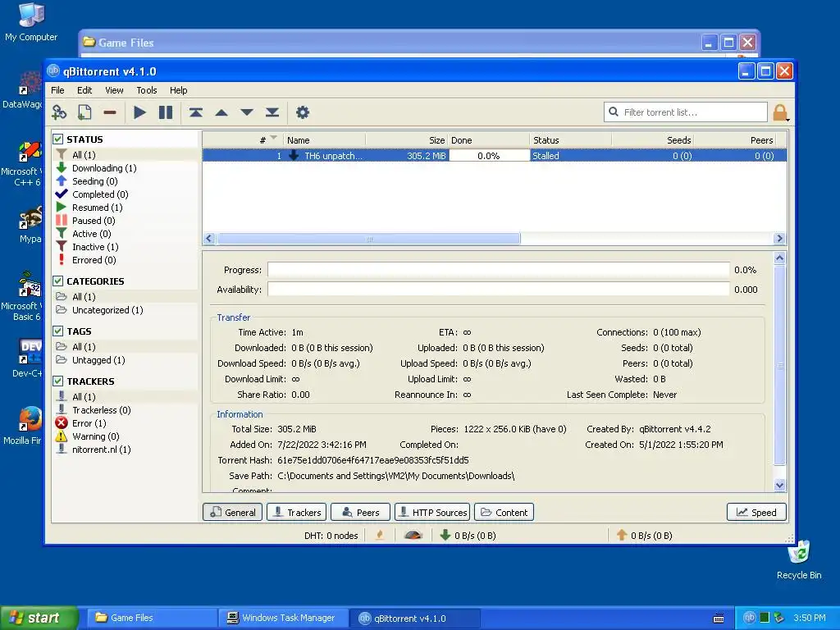
Task: Toggle the STATUS section checkbox
Action: [58, 139]
